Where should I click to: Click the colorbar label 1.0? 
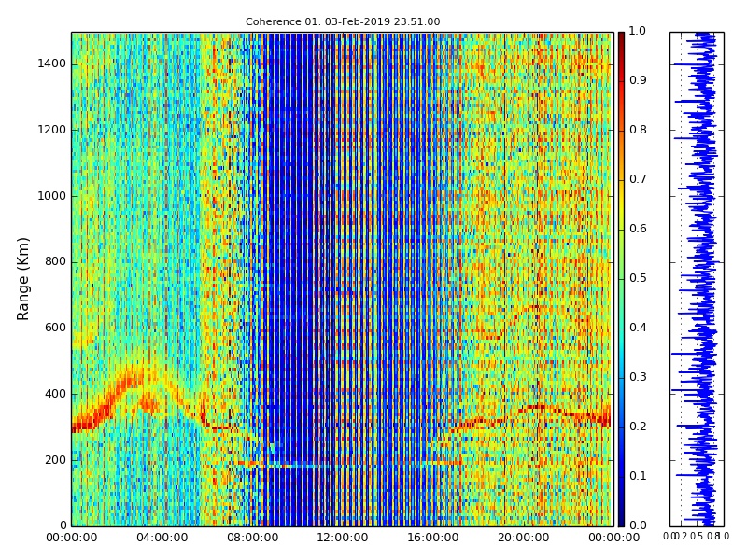pos(638,31)
